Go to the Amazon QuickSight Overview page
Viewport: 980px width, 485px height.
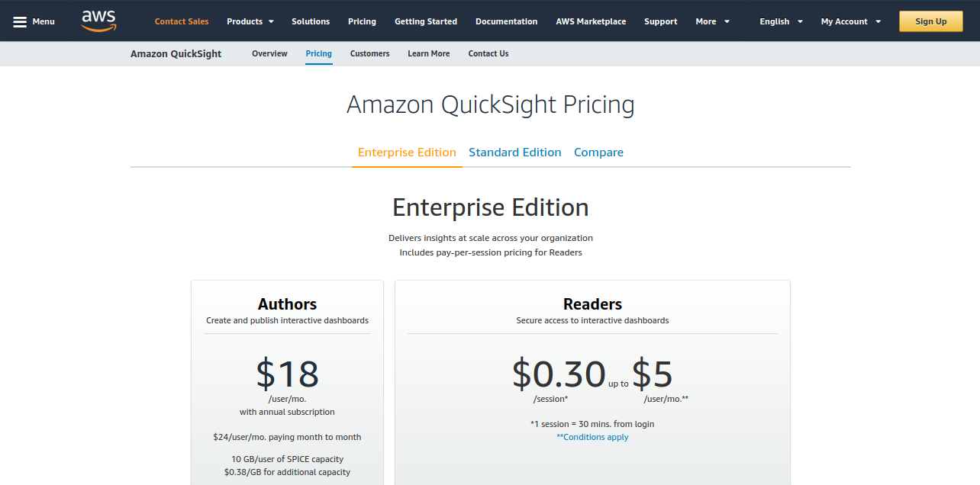pos(269,53)
